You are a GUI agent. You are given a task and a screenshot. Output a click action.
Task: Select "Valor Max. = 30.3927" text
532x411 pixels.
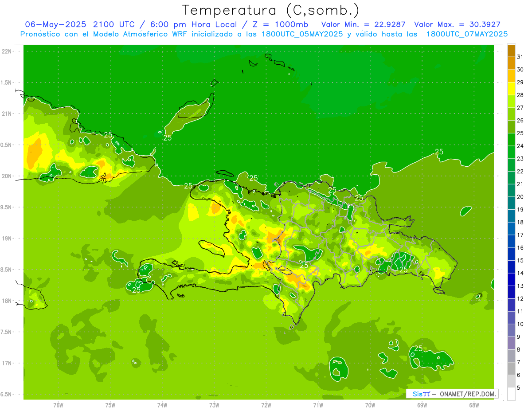(x=457, y=24)
